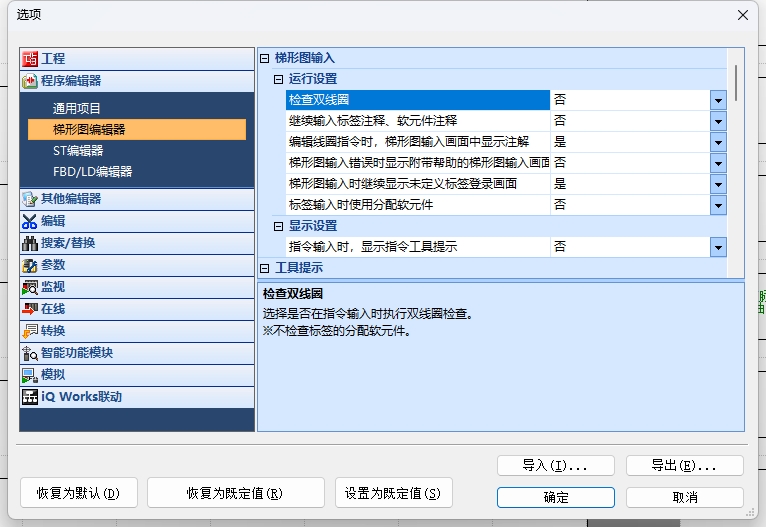
Task: Open dropdown for 指令输入时，显示指令工具提示
Action: (x=717, y=247)
